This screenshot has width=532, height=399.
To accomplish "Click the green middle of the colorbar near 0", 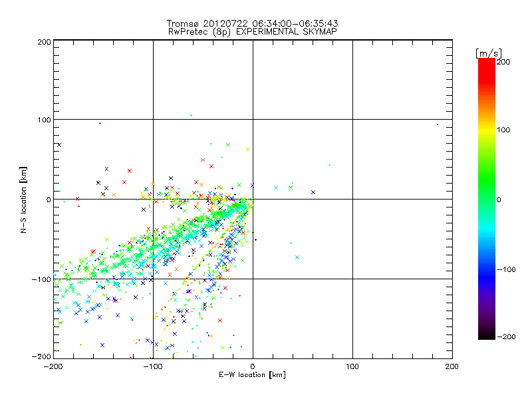I will click(x=487, y=199).
